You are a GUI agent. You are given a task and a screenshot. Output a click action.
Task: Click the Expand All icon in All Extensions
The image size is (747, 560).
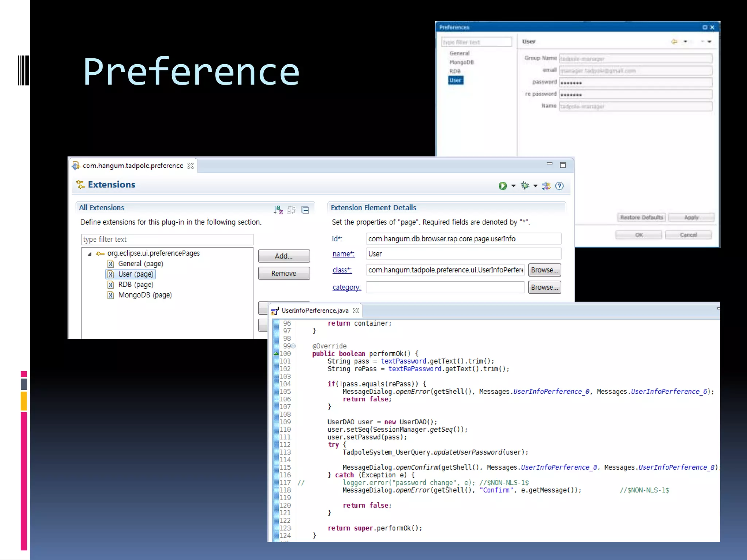(x=291, y=210)
